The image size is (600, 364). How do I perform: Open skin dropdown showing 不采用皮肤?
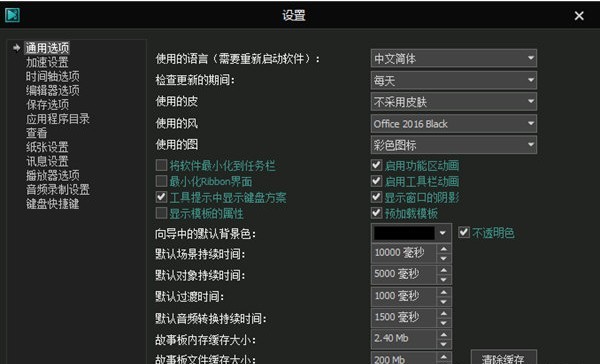(x=454, y=102)
